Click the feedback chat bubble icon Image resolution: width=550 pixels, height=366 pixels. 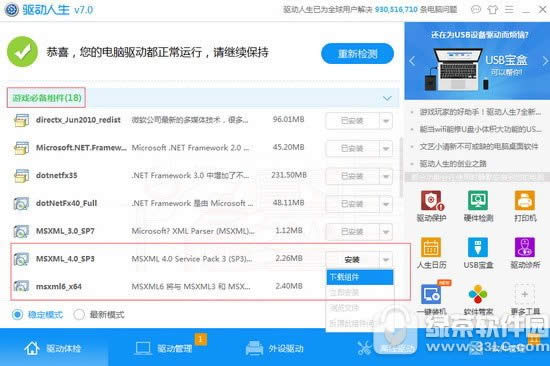476,9
